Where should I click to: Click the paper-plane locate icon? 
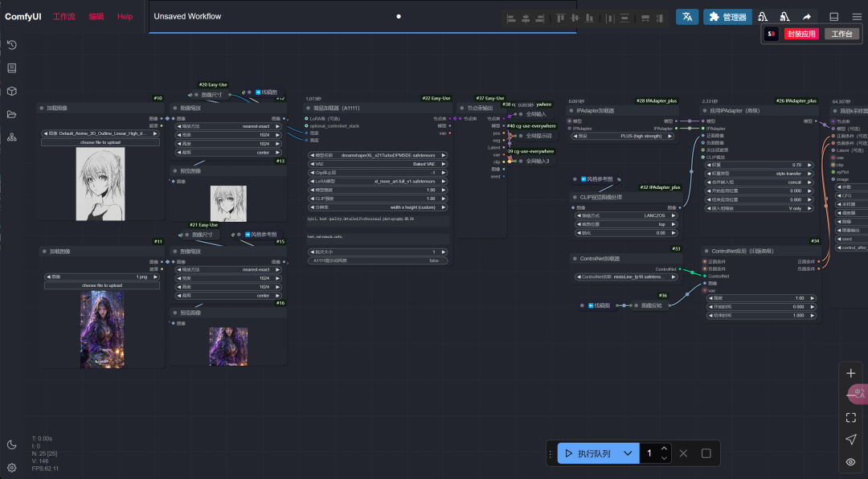coord(851,439)
